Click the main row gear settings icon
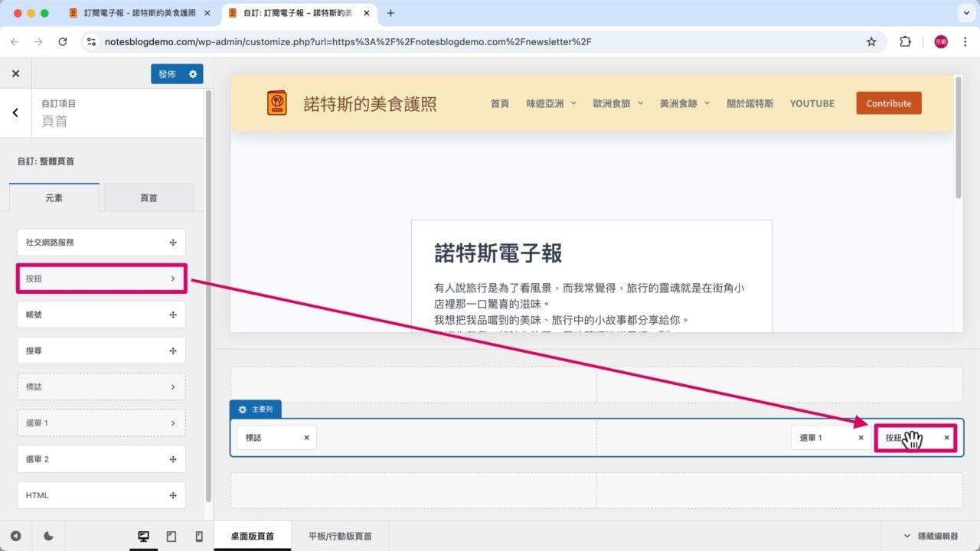This screenshot has width=980, height=551. (x=243, y=409)
